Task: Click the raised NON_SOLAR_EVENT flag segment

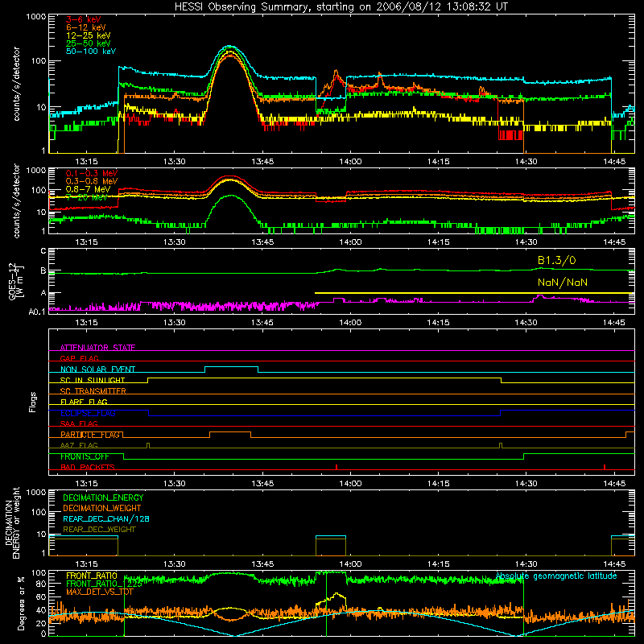Action: tap(231, 367)
